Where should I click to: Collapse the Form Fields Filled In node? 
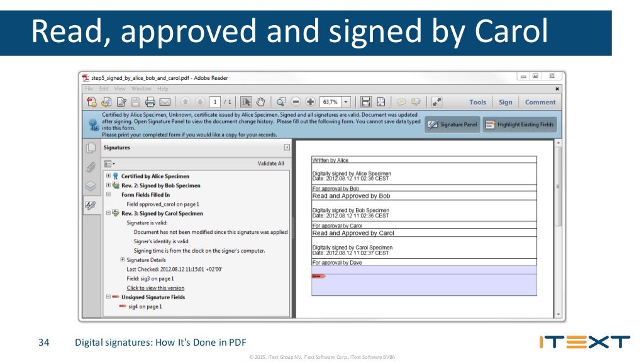click(108, 195)
